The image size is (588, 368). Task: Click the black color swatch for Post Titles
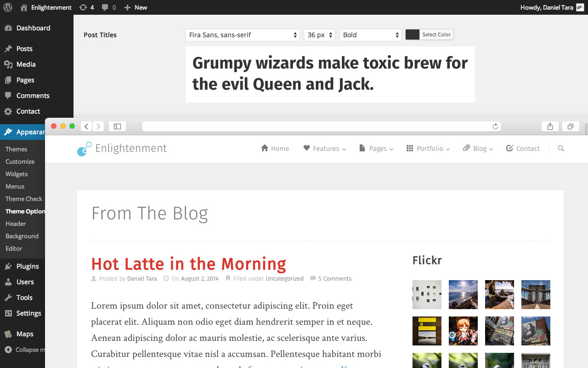coord(413,34)
